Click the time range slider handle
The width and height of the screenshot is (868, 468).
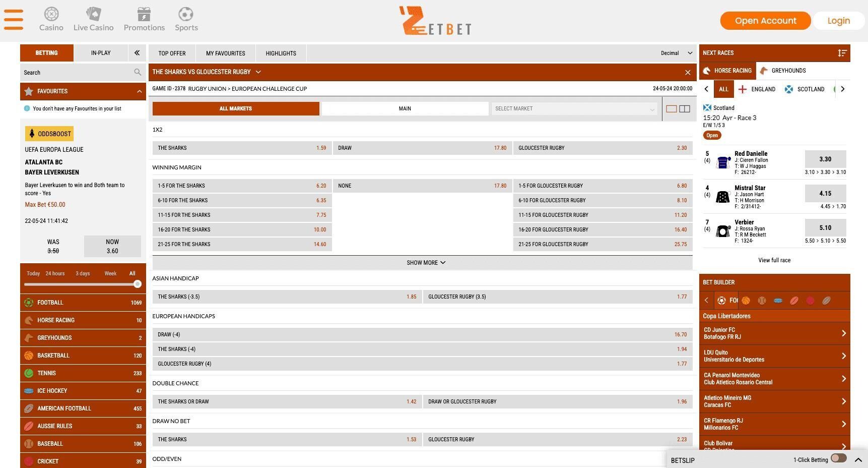click(137, 284)
